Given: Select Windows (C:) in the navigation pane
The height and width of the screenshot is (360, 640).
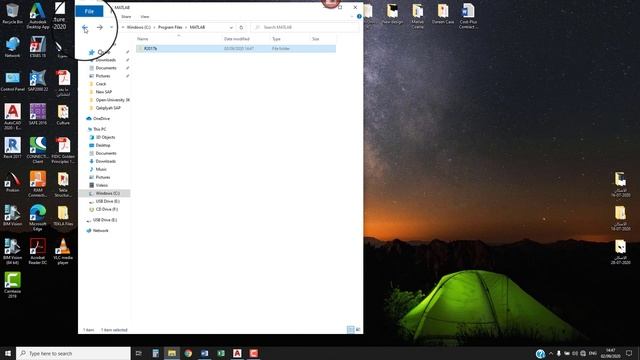Looking at the screenshot, I should [x=104, y=193].
